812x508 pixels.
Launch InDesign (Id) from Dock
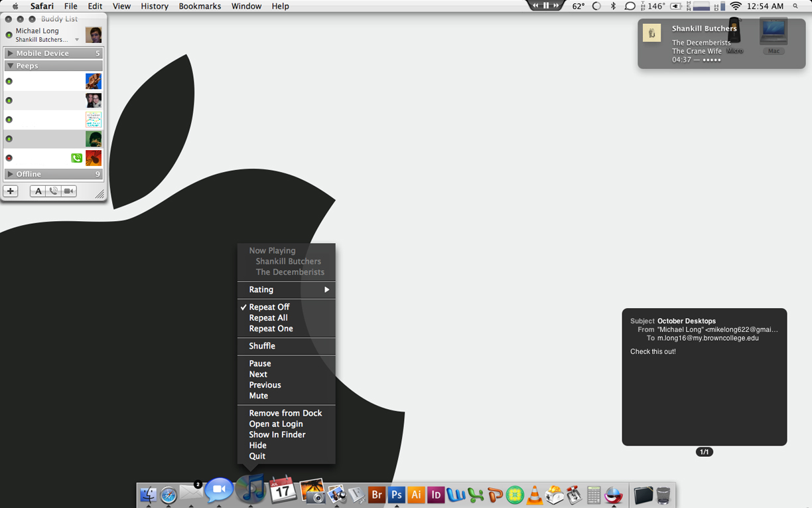pyautogui.click(x=436, y=495)
